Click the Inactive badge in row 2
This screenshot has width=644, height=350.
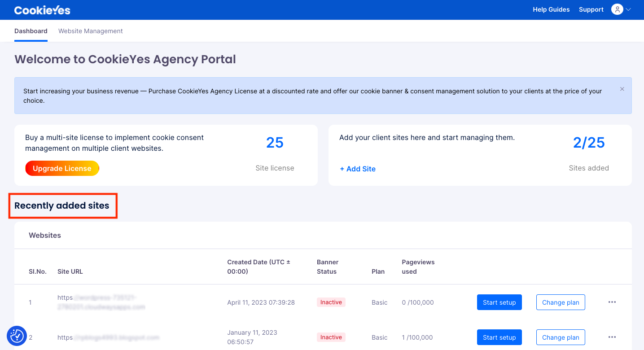(331, 337)
